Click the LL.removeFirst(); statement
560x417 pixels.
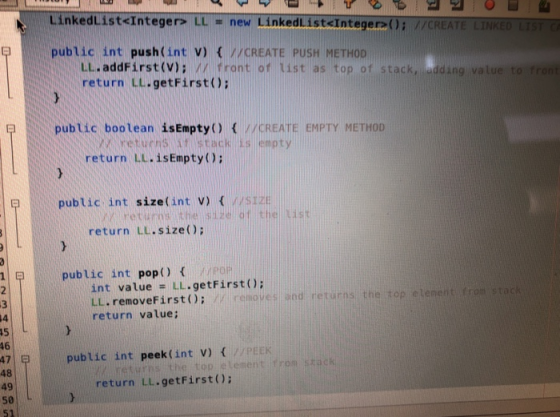(x=148, y=301)
